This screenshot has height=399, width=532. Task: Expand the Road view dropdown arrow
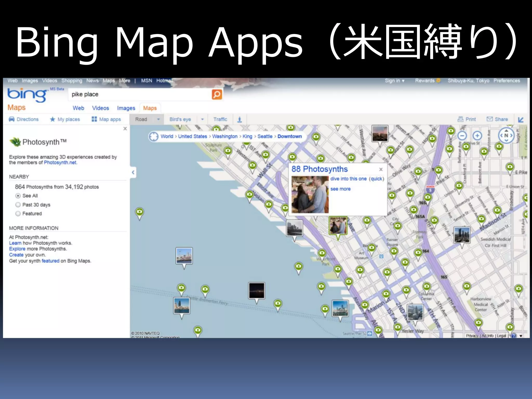coord(158,119)
